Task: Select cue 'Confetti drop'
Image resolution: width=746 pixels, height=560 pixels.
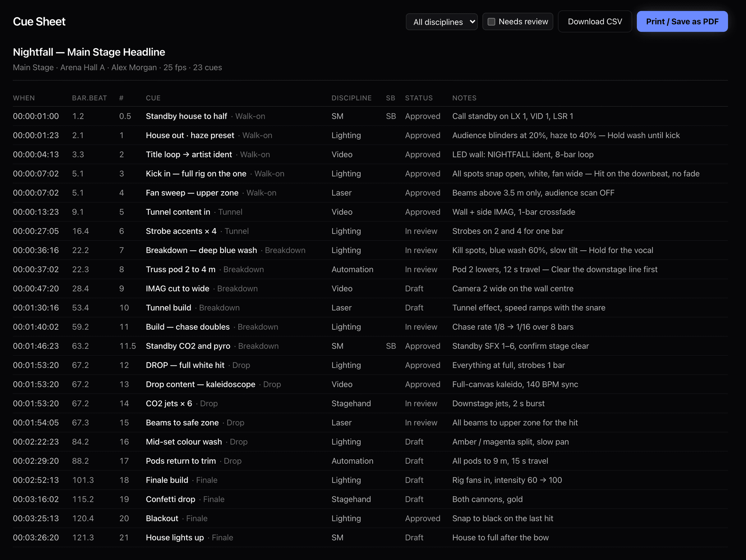Action: pos(170,499)
